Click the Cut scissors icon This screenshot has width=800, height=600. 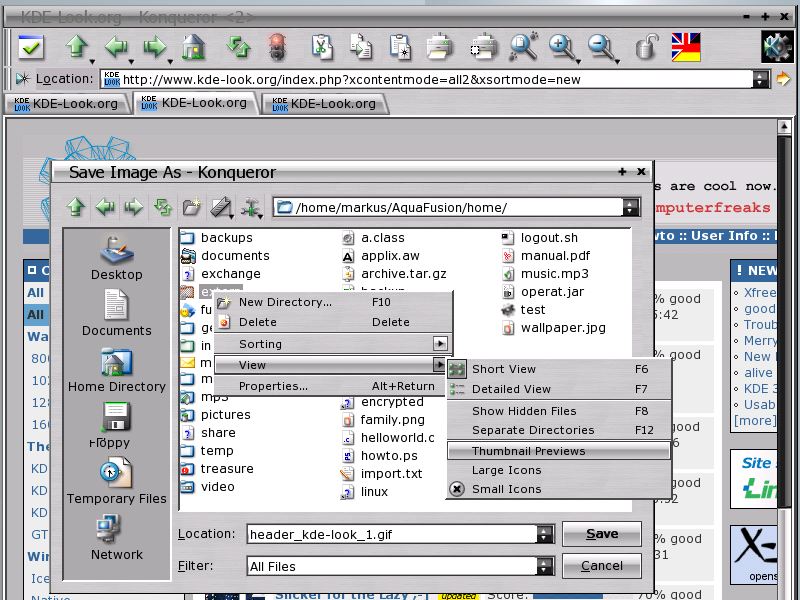[322, 47]
